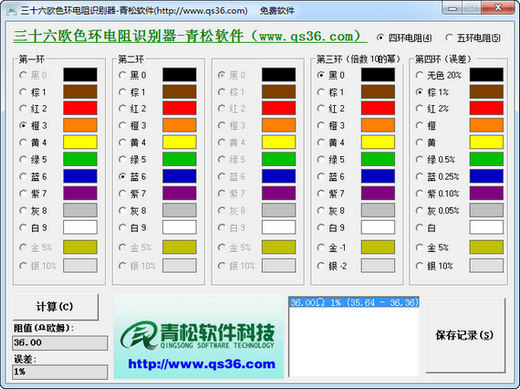Choose 白 9 in the second ring group
This screenshot has width=520, height=389.
pyautogui.click(x=132, y=228)
